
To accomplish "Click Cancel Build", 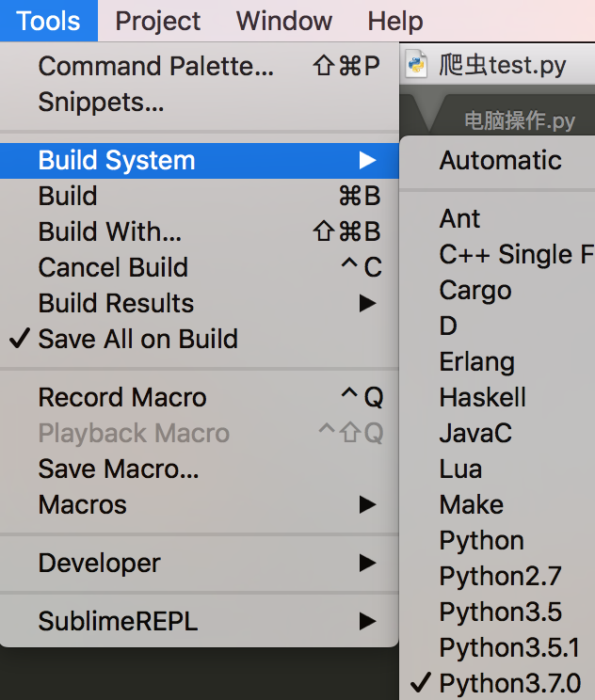I will [x=113, y=267].
